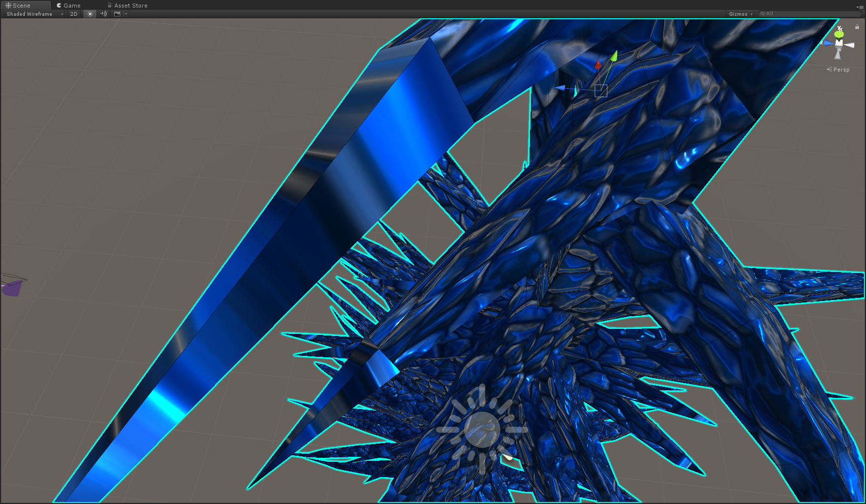Click the directional light sun gizmo

coord(482,429)
